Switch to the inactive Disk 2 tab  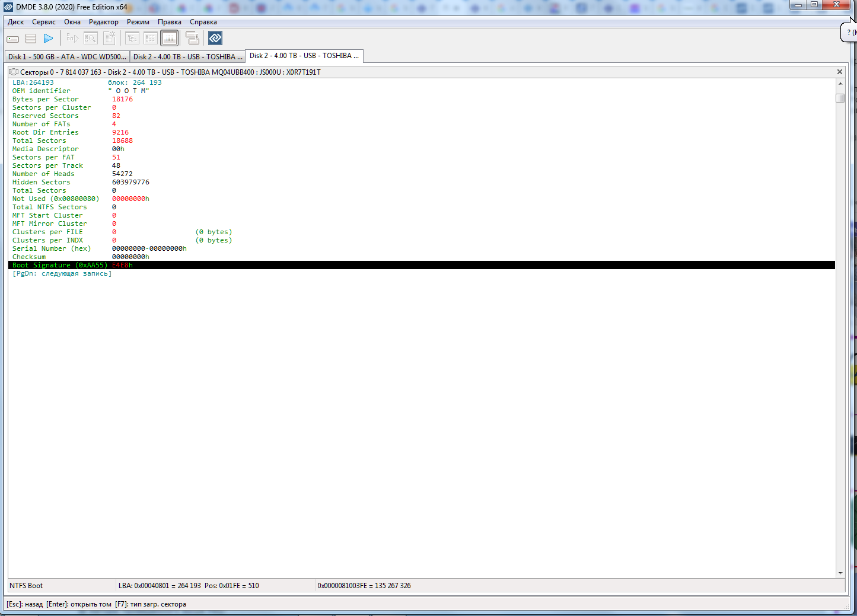[x=188, y=57]
